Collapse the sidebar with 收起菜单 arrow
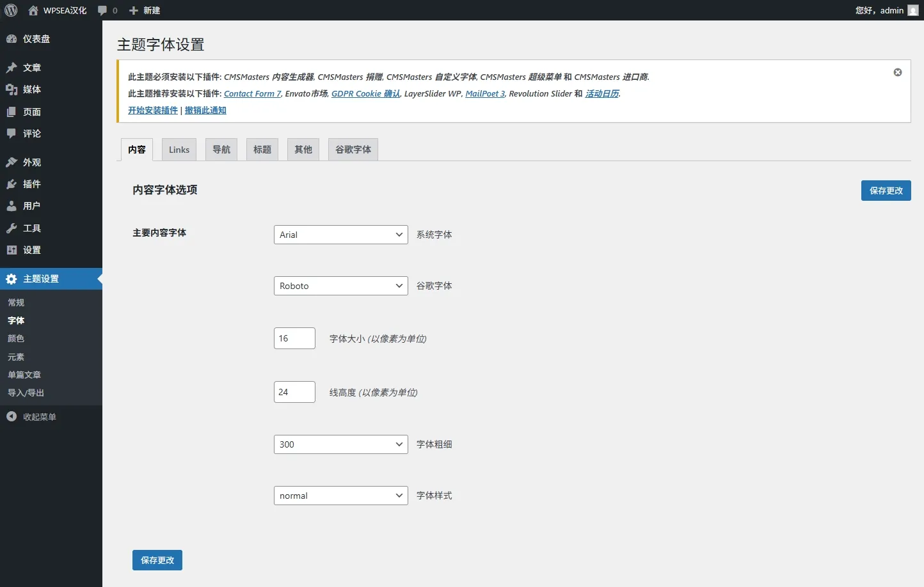The image size is (924, 587). [12, 417]
